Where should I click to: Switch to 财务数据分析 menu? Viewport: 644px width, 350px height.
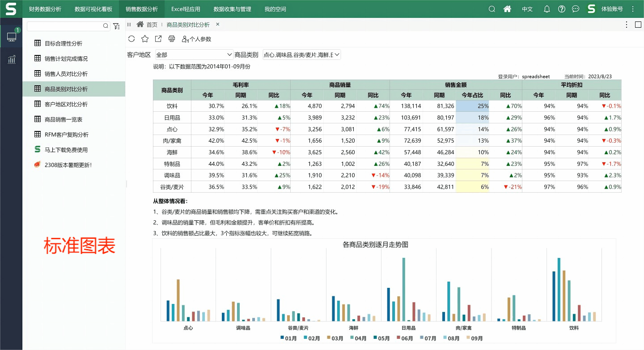point(45,9)
